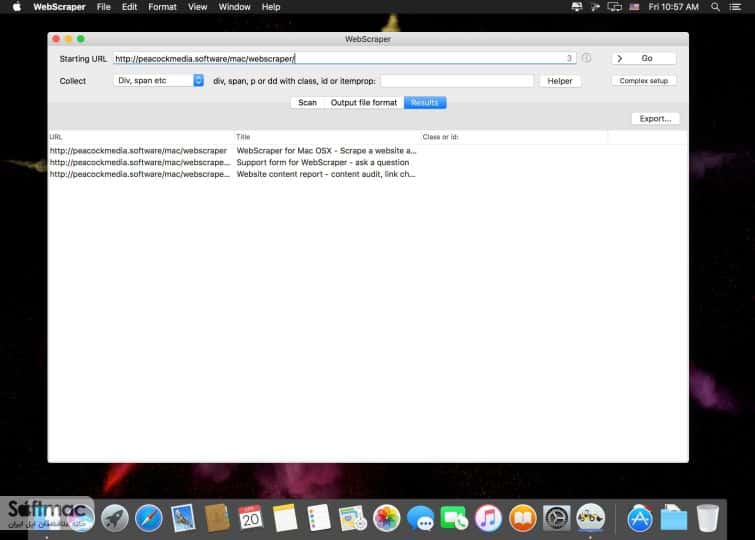Open the View menu
The image size is (755, 540).
[x=197, y=7]
